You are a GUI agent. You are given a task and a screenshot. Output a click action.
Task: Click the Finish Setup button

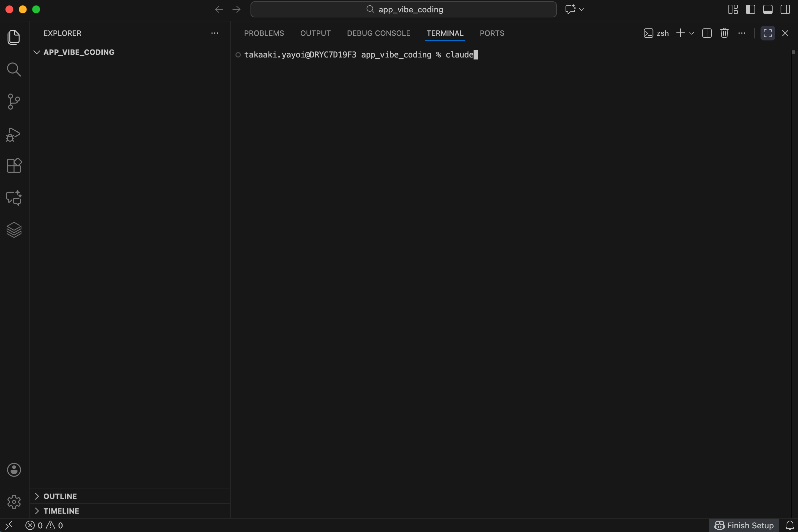pyautogui.click(x=744, y=525)
